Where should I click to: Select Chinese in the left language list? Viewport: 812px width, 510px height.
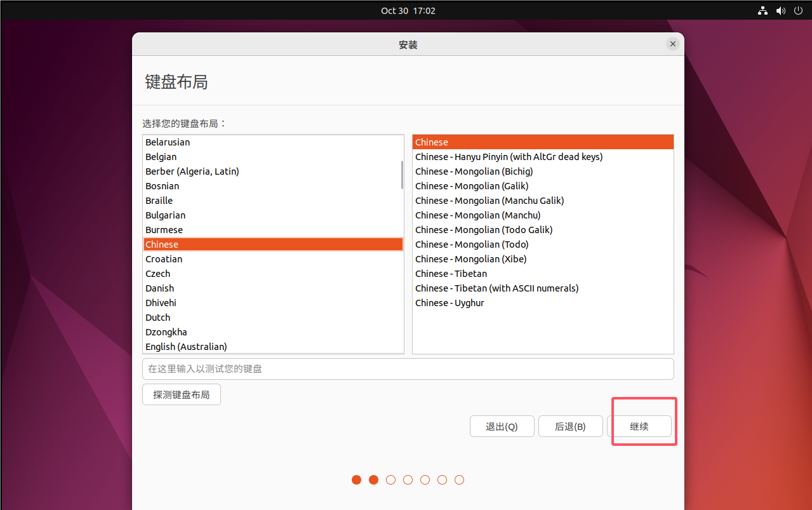point(273,245)
